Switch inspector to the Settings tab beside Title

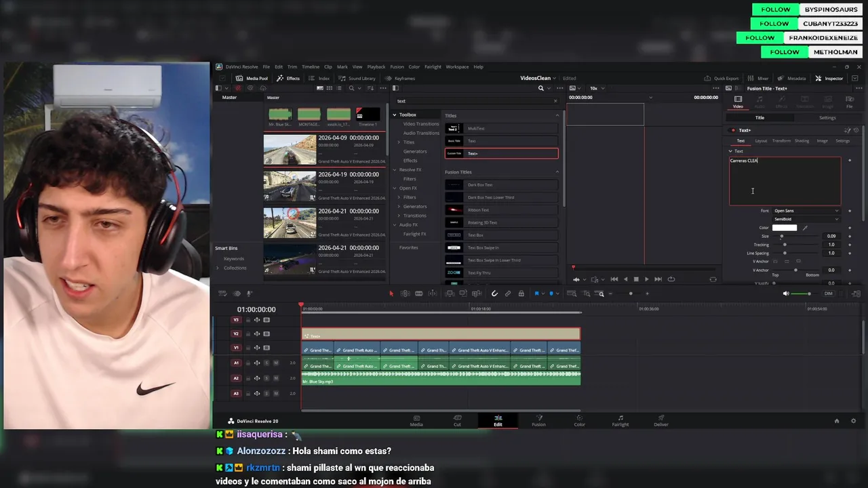[x=827, y=118]
